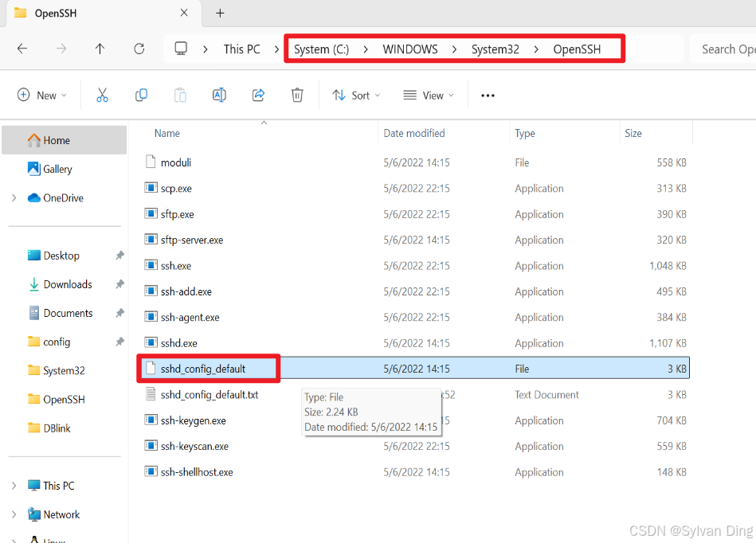Select This PC in navigation pane

coord(58,486)
